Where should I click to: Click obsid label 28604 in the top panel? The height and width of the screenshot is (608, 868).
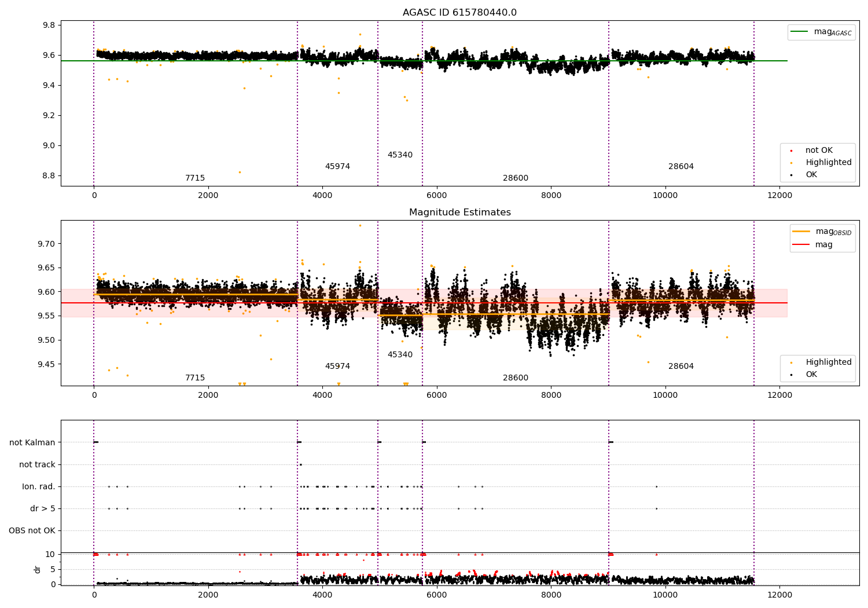pyautogui.click(x=681, y=167)
